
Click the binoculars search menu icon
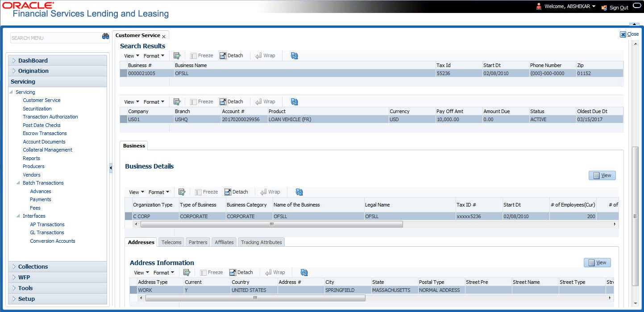[x=105, y=37]
